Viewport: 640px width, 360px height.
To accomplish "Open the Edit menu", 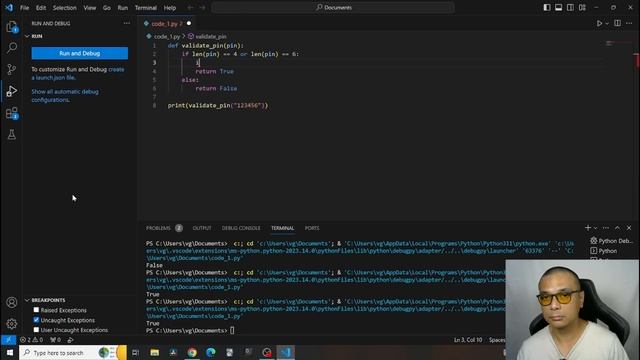I will 41,8.
